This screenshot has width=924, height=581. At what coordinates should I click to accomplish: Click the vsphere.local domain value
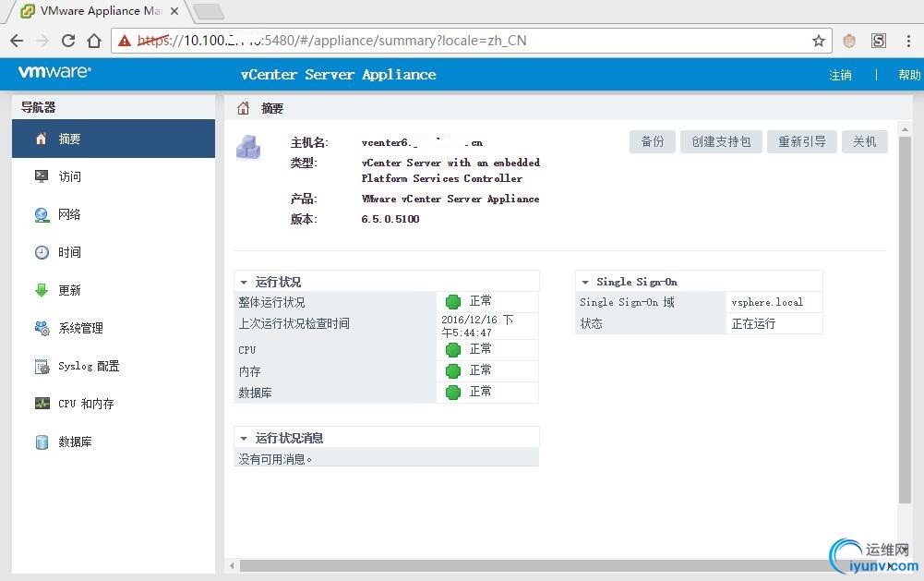[x=767, y=302]
